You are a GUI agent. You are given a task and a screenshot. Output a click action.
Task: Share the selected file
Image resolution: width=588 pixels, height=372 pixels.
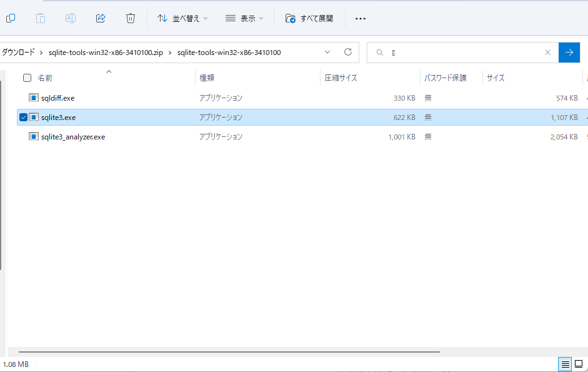pyautogui.click(x=101, y=19)
